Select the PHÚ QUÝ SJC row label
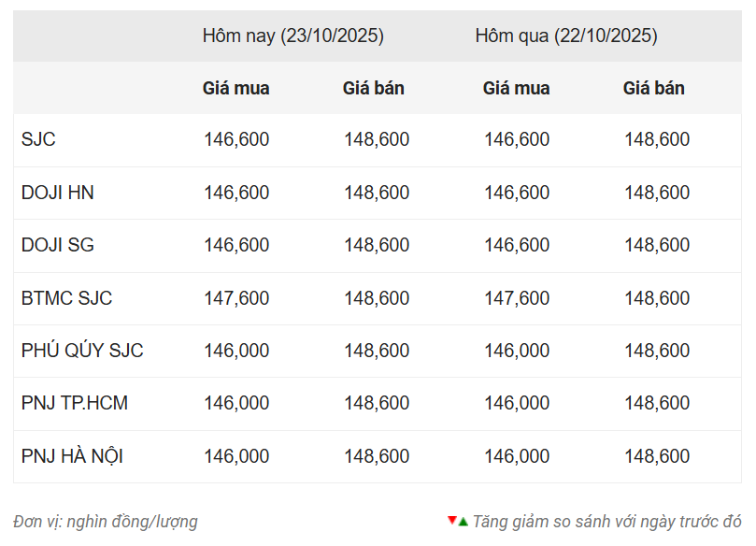This screenshot has width=756, height=546. click(82, 352)
